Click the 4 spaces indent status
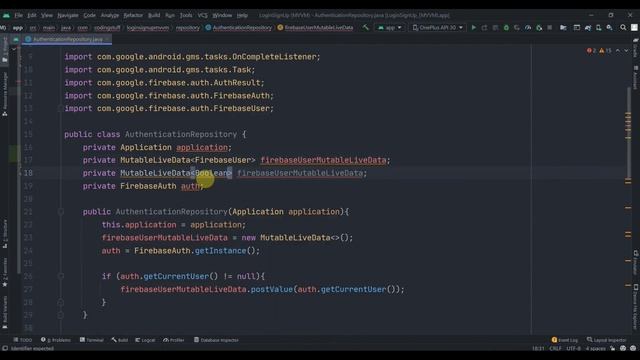 (x=596, y=348)
